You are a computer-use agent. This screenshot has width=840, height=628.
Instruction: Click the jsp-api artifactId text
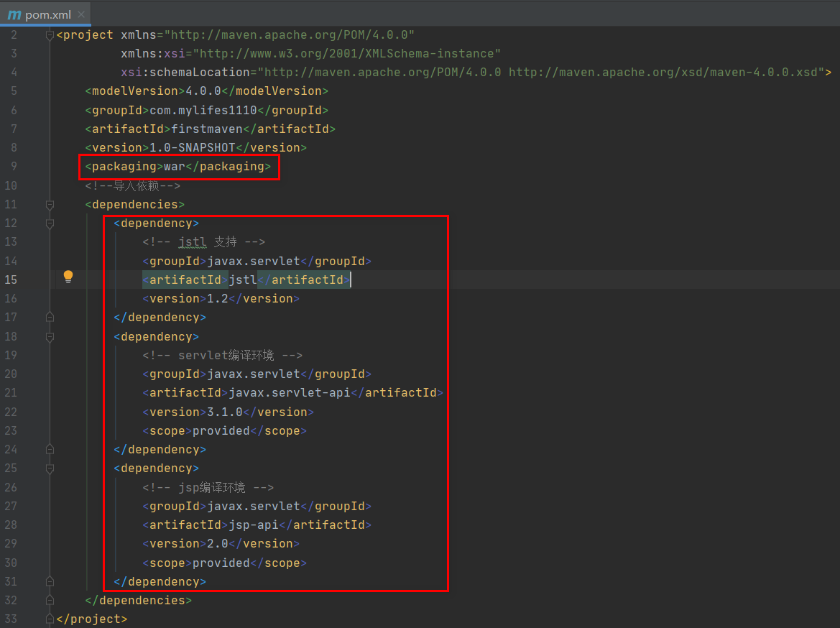click(x=254, y=525)
